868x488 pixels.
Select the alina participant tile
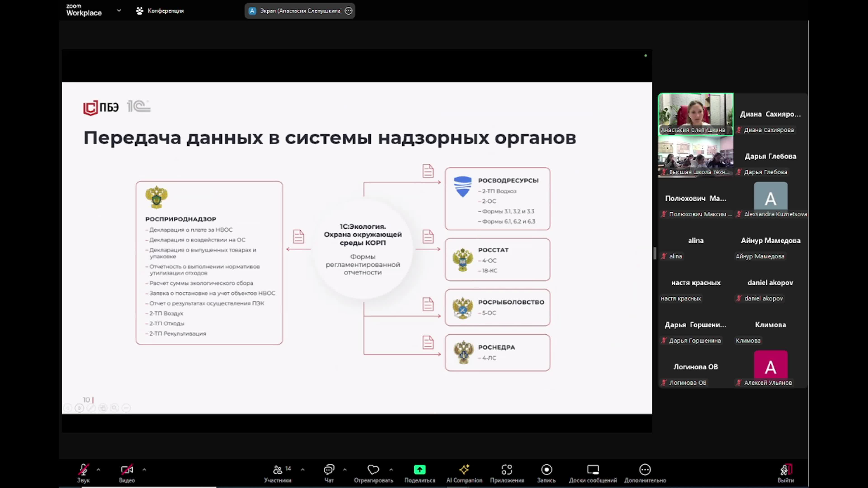696,240
